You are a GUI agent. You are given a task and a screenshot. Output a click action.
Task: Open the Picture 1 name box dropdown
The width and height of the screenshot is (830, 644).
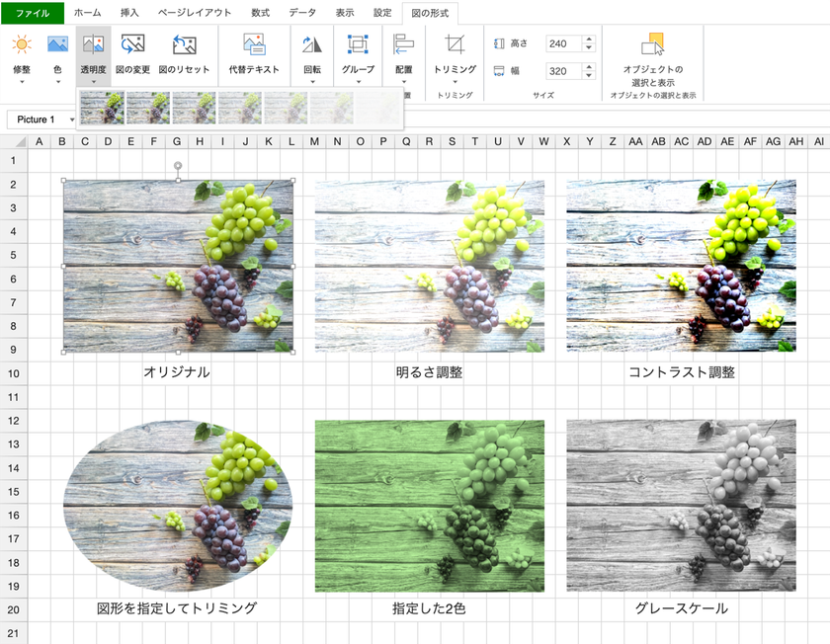click(x=72, y=120)
